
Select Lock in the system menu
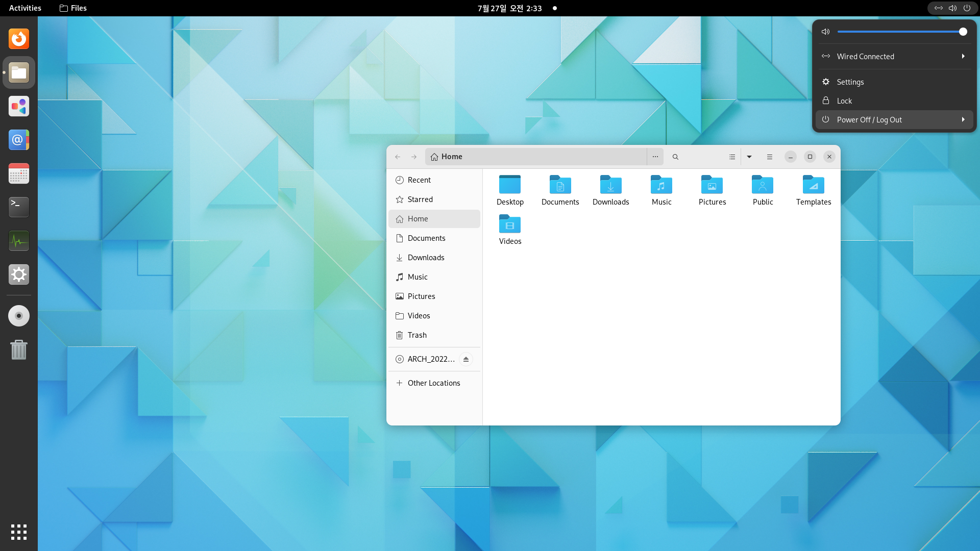coord(844,101)
